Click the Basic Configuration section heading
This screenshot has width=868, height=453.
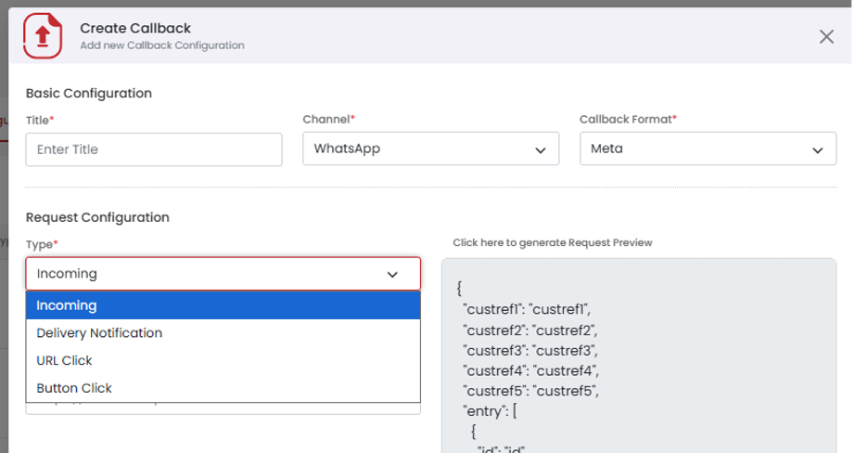click(x=89, y=93)
